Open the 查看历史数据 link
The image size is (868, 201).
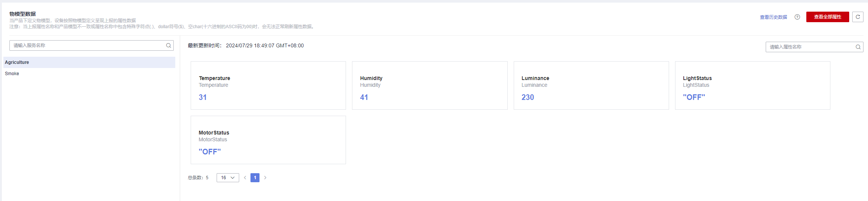tap(773, 17)
